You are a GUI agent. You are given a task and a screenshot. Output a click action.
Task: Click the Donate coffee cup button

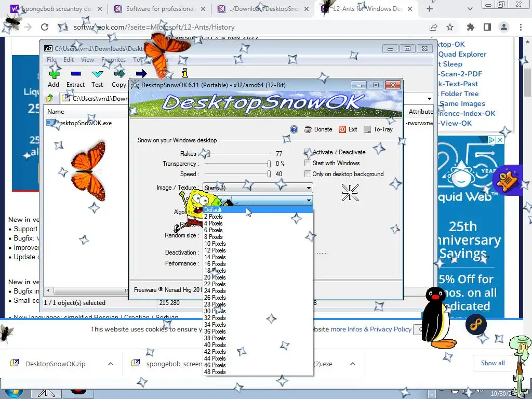(x=318, y=129)
